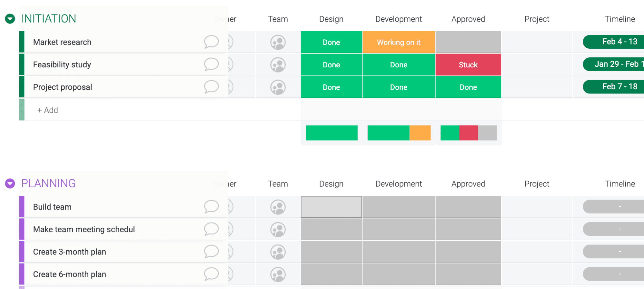This screenshot has width=644, height=289.
Task: Open the Feasibility study item
Action: tap(62, 65)
